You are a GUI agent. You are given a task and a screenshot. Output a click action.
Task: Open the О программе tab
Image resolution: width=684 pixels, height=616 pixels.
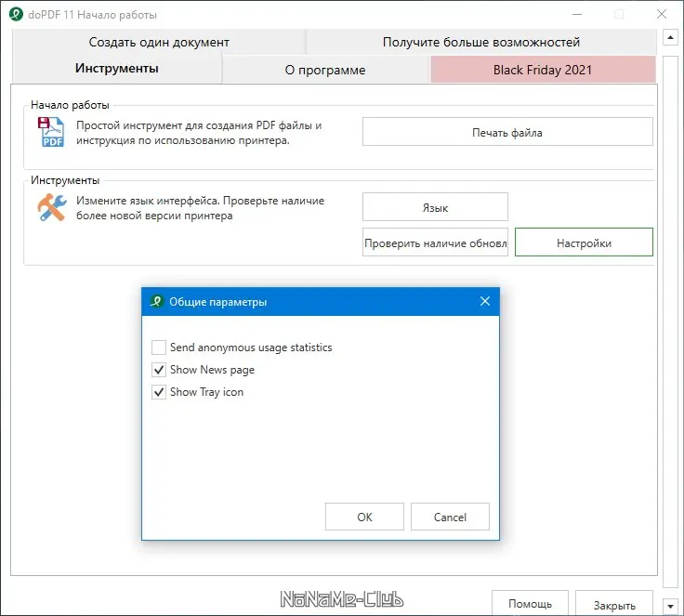click(325, 70)
